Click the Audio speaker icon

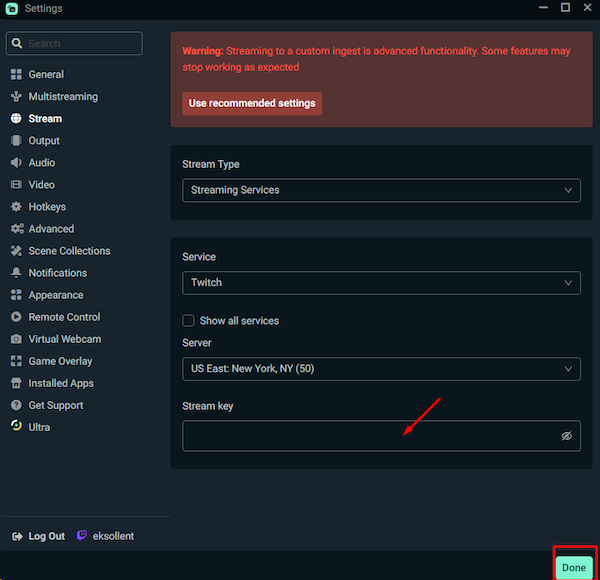16,163
